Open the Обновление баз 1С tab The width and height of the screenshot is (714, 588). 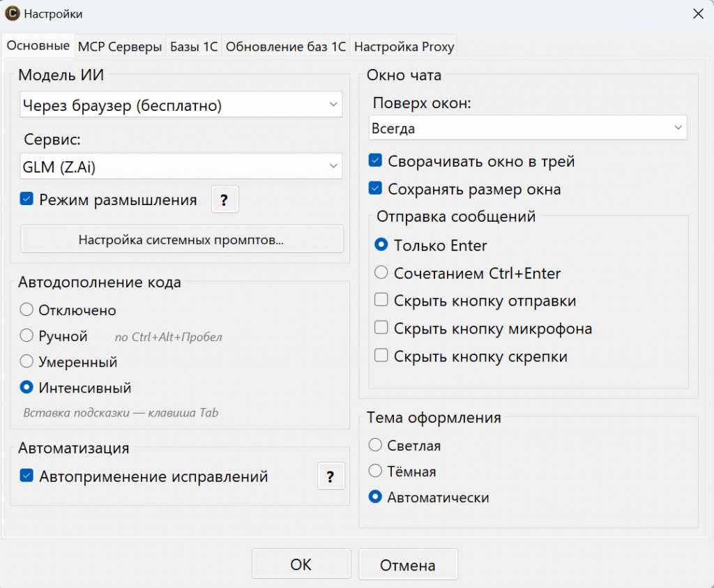(x=286, y=47)
